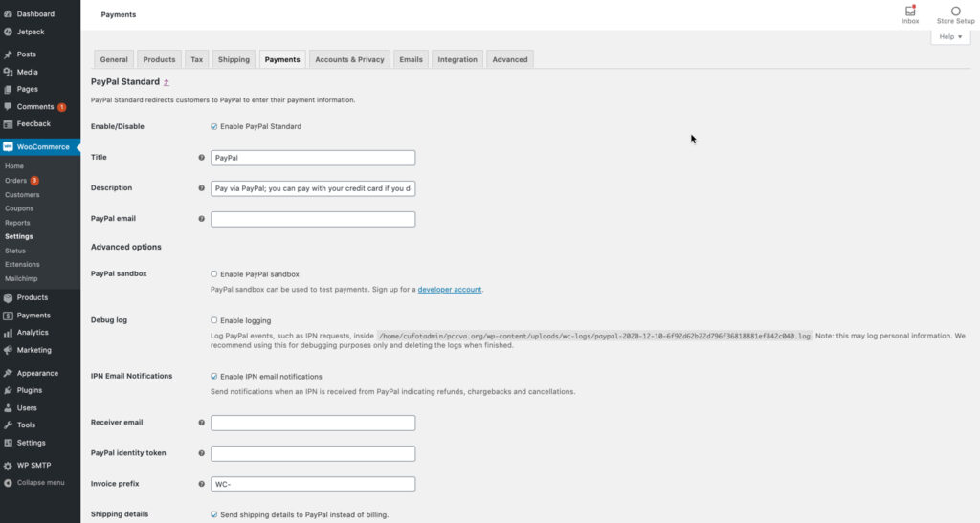Open the Accounts & Privacy tab
This screenshot has height=523, width=980.
pos(349,59)
